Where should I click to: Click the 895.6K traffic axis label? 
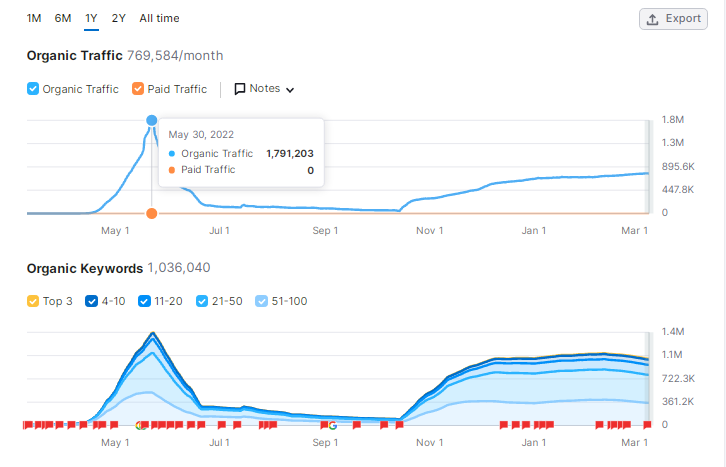click(678, 167)
